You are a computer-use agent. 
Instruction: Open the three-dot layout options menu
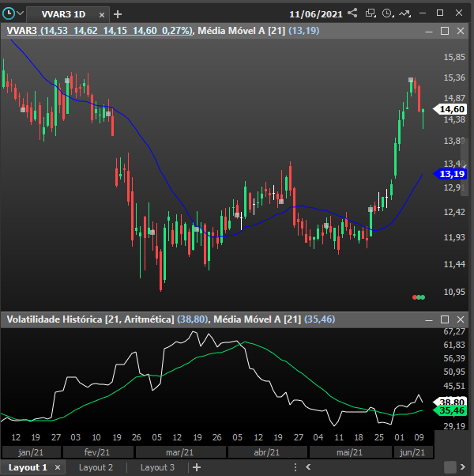pyautogui.click(x=295, y=467)
